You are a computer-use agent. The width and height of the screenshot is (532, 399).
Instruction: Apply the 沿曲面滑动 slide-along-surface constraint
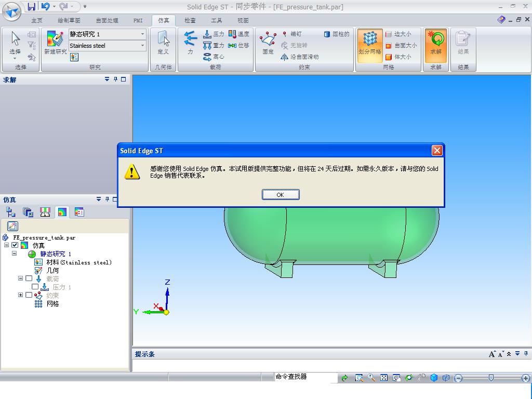click(x=300, y=57)
